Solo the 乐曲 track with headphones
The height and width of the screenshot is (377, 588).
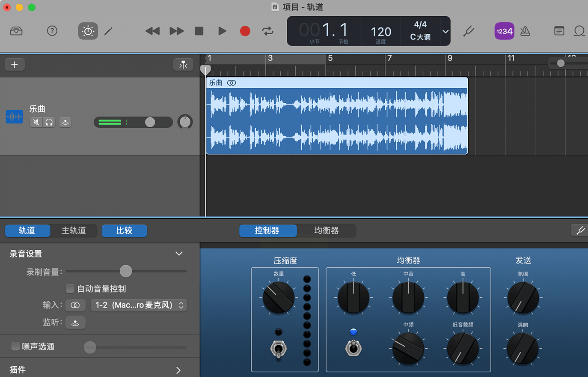[49, 123]
